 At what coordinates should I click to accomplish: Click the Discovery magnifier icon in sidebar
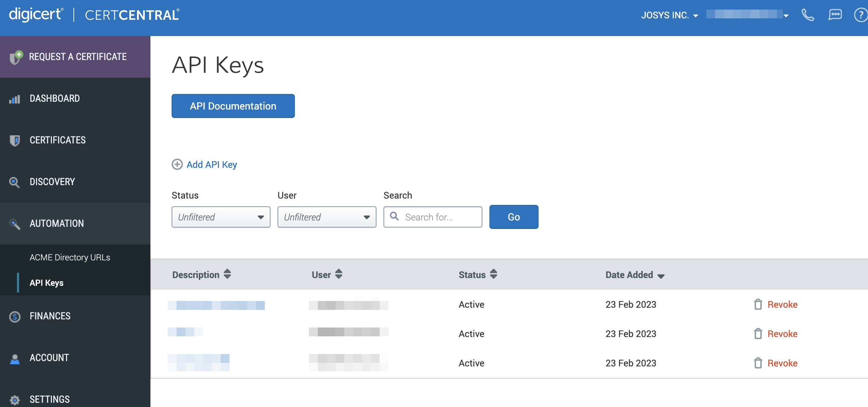[x=14, y=182]
